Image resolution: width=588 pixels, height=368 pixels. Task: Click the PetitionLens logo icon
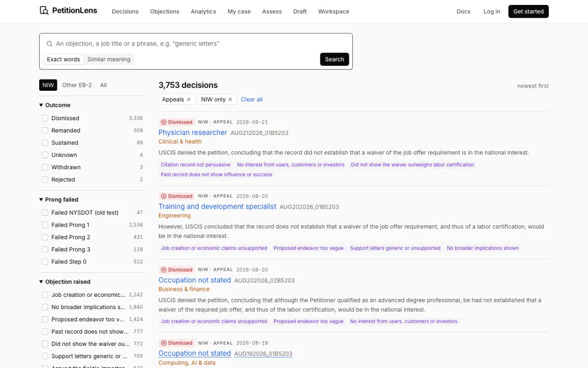(44, 10)
